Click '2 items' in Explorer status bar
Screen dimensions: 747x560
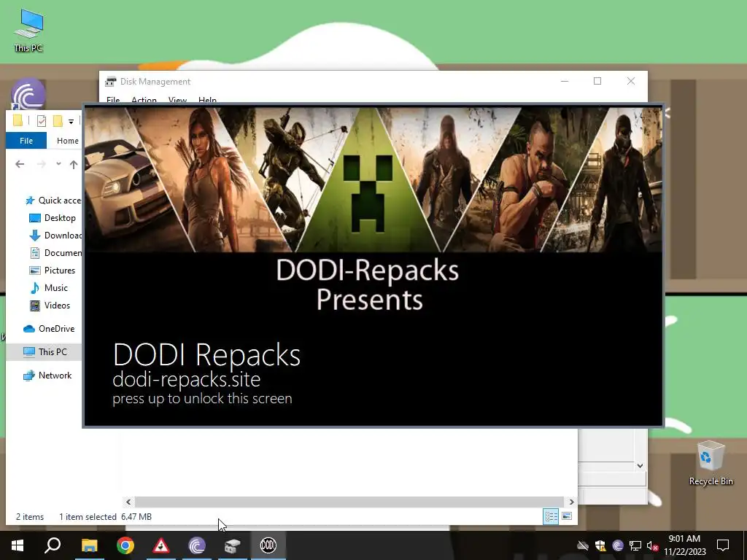point(29,517)
